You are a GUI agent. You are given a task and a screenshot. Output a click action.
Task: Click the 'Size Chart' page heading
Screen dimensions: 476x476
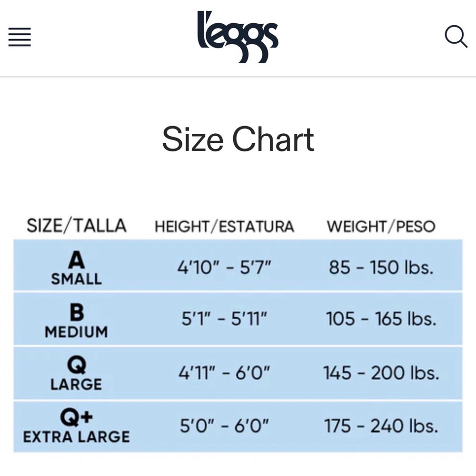pyautogui.click(x=238, y=139)
